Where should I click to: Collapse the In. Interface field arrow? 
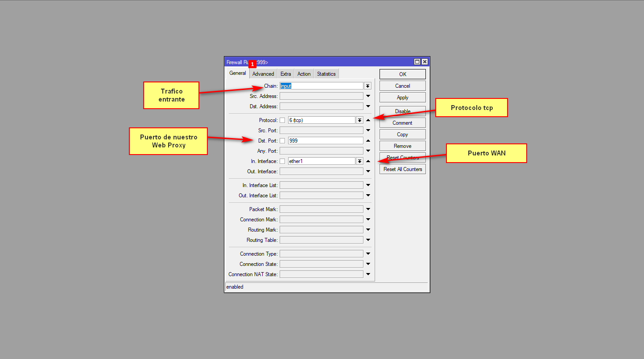pyautogui.click(x=368, y=161)
